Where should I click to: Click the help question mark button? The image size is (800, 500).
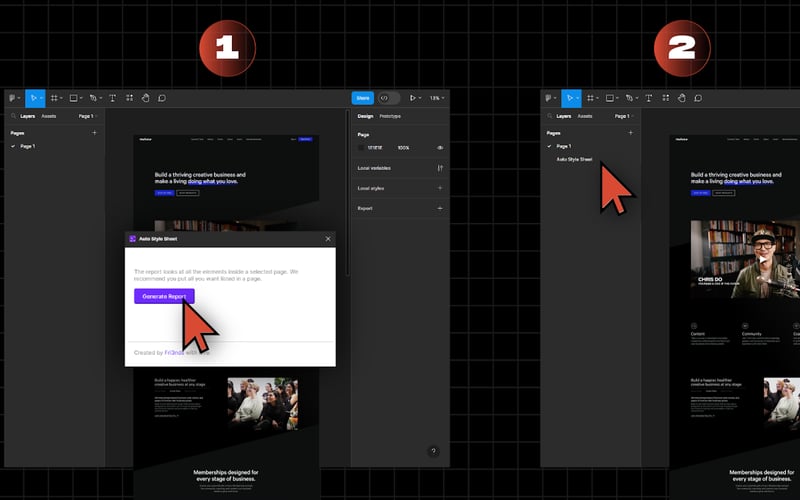[433, 451]
